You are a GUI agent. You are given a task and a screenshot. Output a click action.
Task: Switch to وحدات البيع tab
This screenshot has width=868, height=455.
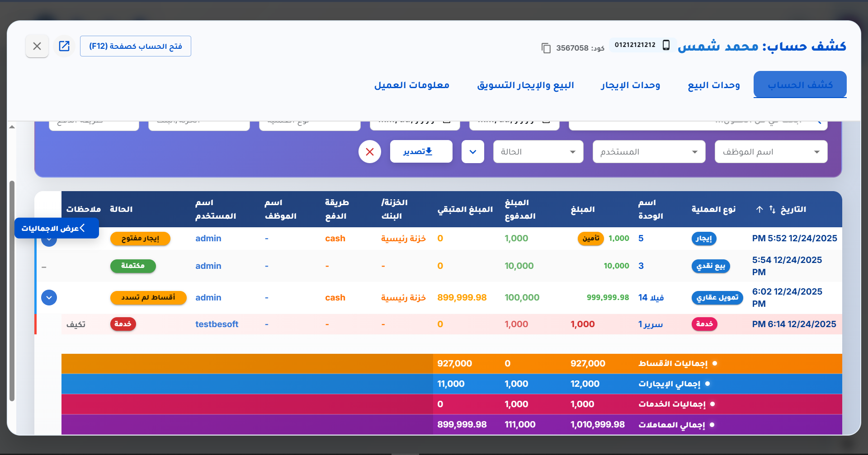click(714, 85)
